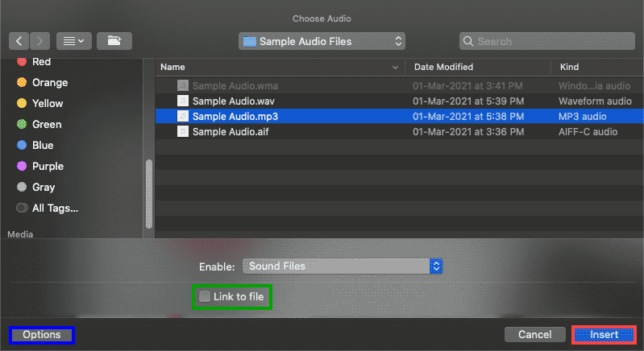
Task: Click the Cancel button
Action: coord(534,334)
